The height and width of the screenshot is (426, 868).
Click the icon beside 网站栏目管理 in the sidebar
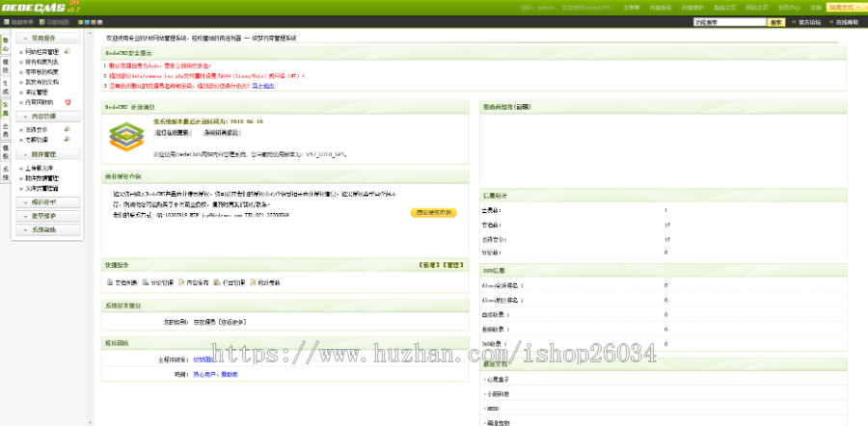(x=67, y=51)
